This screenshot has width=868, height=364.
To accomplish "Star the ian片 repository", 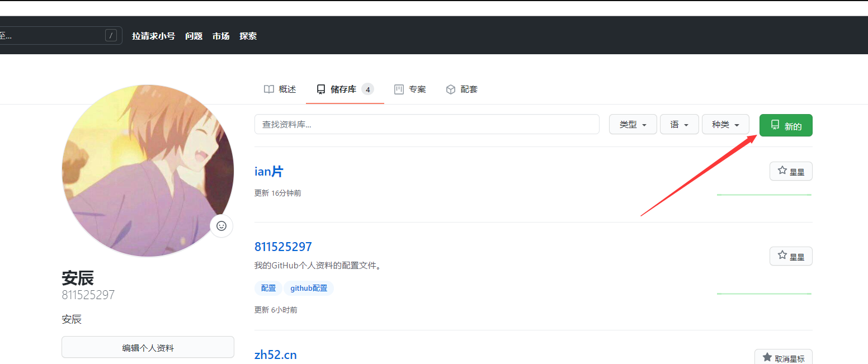I will [791, 171].
